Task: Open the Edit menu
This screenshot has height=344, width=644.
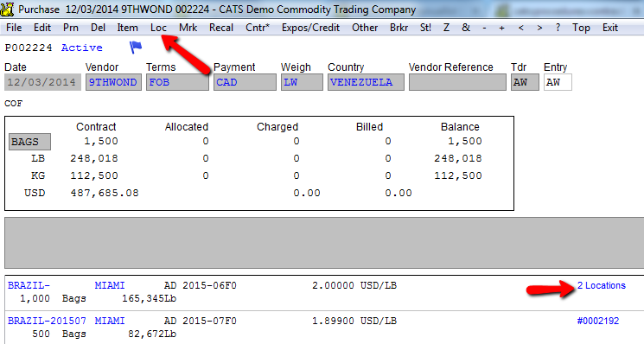Action: coord(42,28)
